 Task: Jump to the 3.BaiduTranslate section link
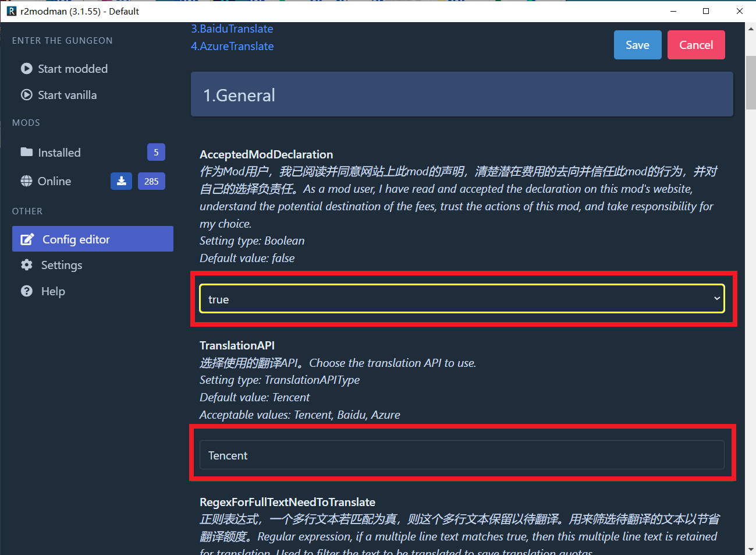[232, 29]
